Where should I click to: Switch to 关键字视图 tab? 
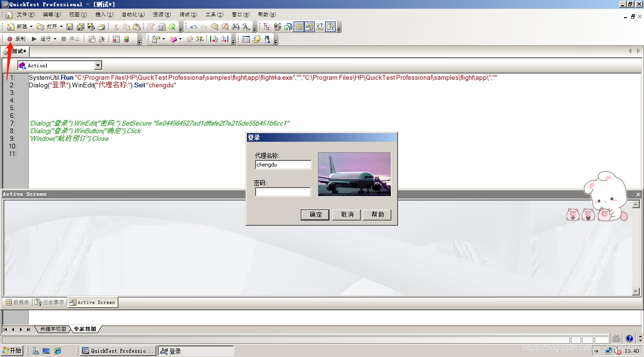point(53,329)
